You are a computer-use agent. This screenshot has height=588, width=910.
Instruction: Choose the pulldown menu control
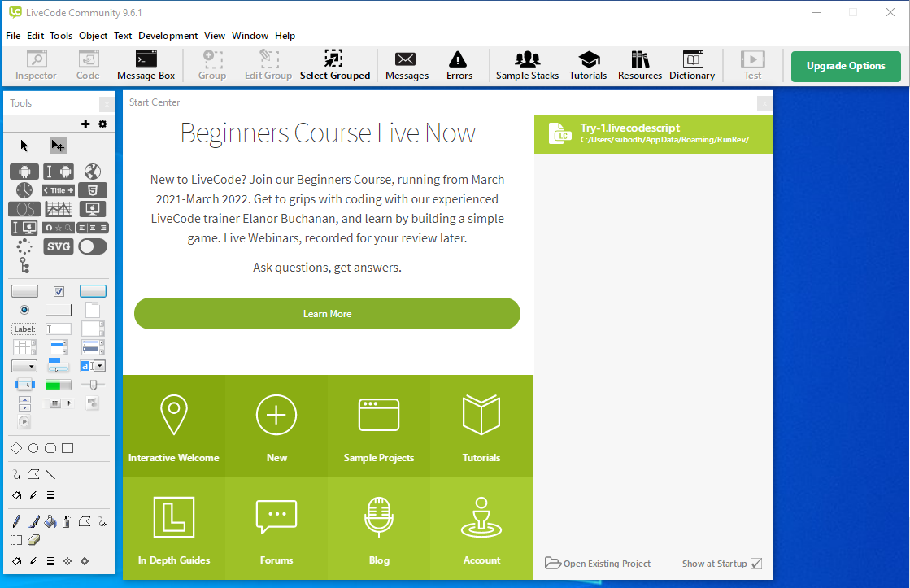click(x=59, y=366)
